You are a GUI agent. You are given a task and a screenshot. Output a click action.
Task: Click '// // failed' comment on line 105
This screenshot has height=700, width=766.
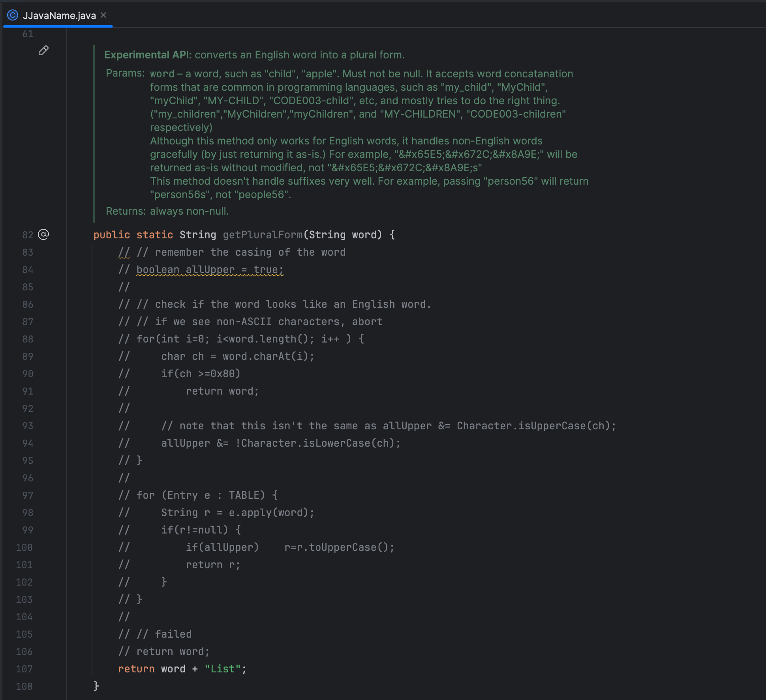click(155, 634)
